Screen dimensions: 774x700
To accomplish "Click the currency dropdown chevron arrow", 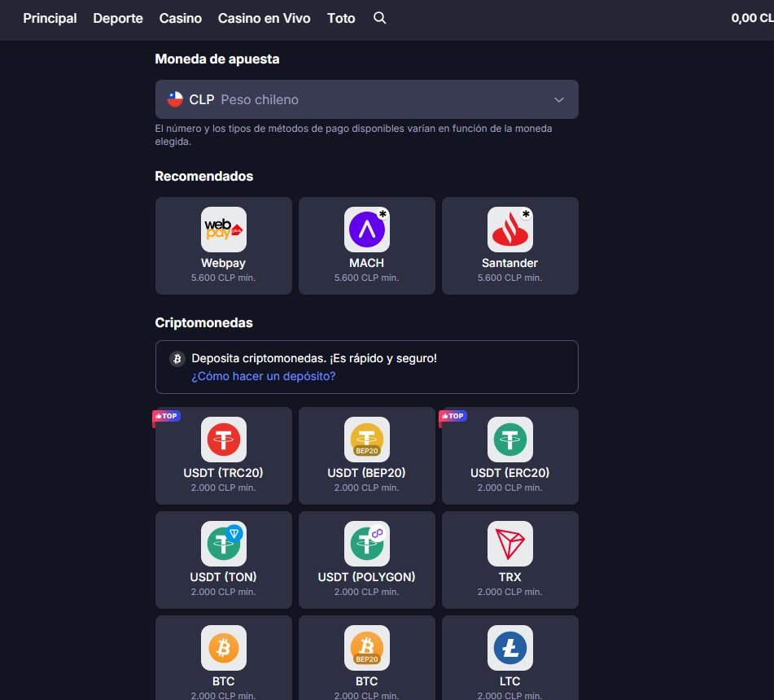I will point(559,100).
